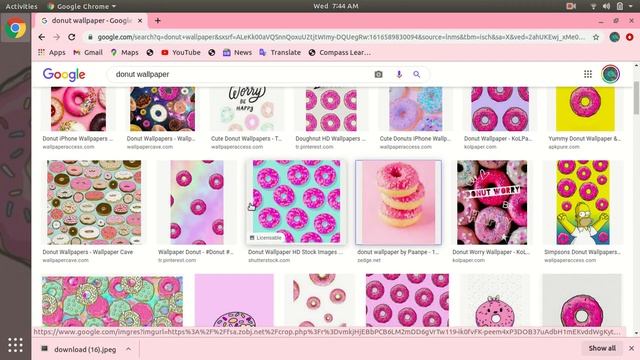Viewport: 640px width, 360px height.
Task: Close the donut wallpaper tab
Action: tap(140, 20)
